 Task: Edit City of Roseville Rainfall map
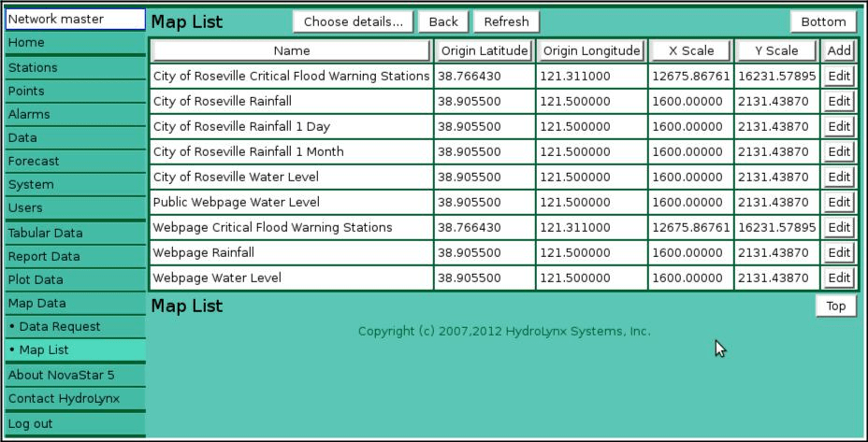click(x=839, y=101)
